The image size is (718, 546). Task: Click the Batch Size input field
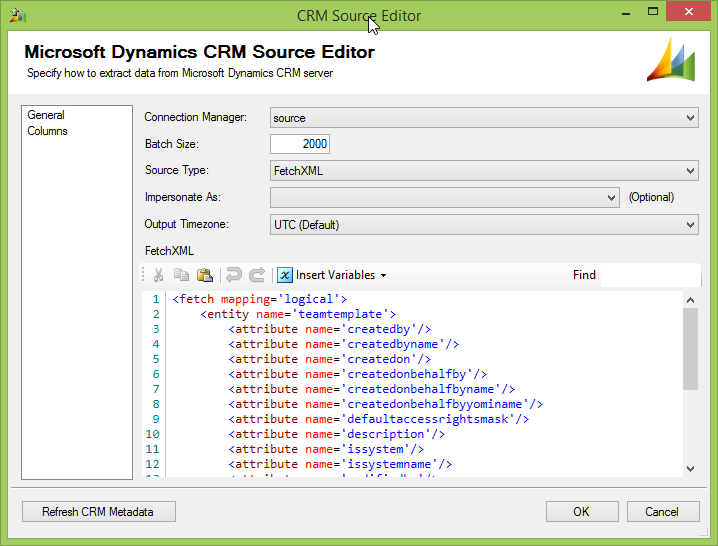tap(299, 144)
